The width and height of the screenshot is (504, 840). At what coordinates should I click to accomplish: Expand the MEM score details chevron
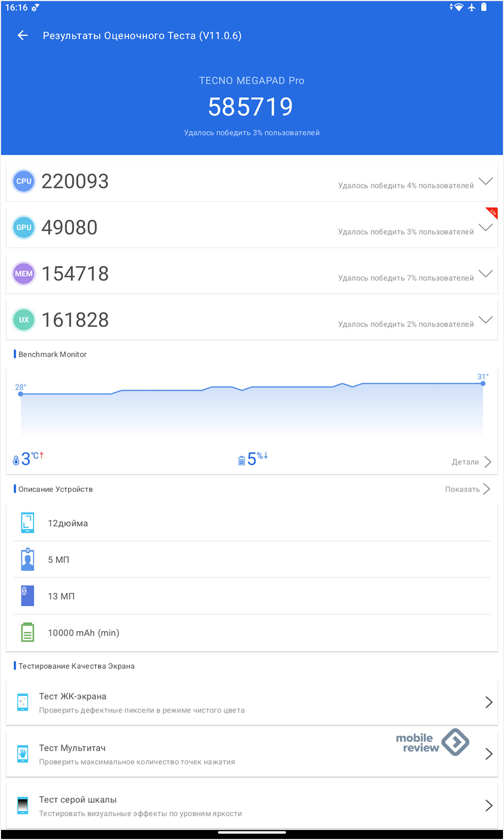[486, 274]
